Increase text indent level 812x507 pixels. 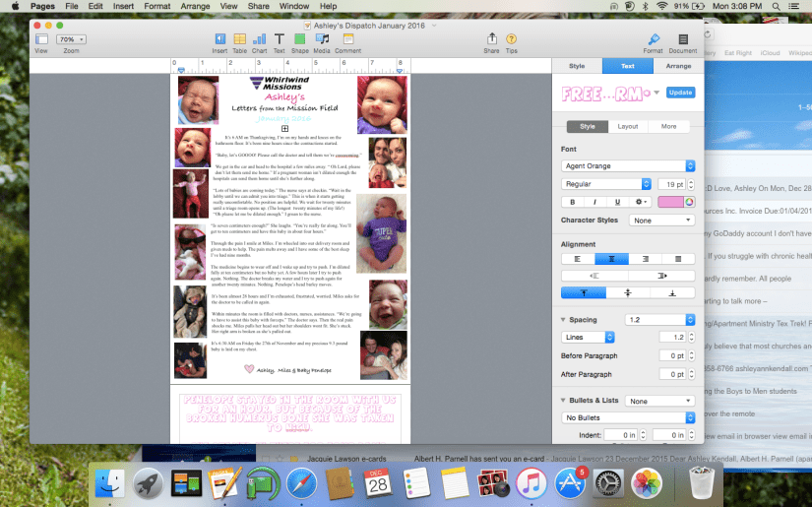(661, 276)
